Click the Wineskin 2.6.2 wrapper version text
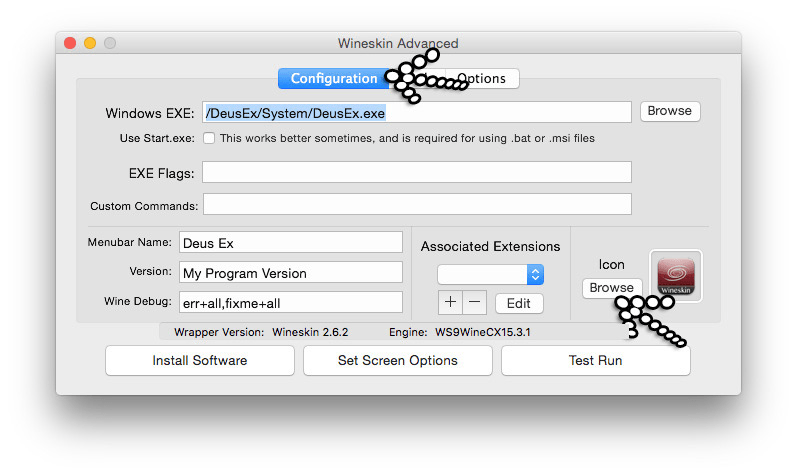Screen dimensions: 797x475 (310, 332)
